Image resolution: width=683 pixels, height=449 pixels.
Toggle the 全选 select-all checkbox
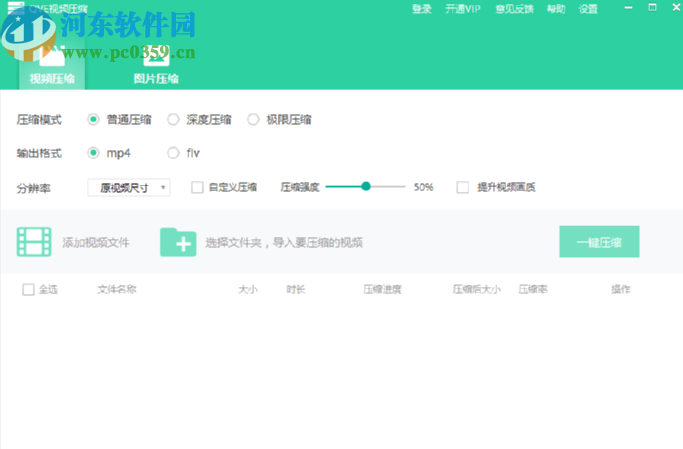coord(28,290)
